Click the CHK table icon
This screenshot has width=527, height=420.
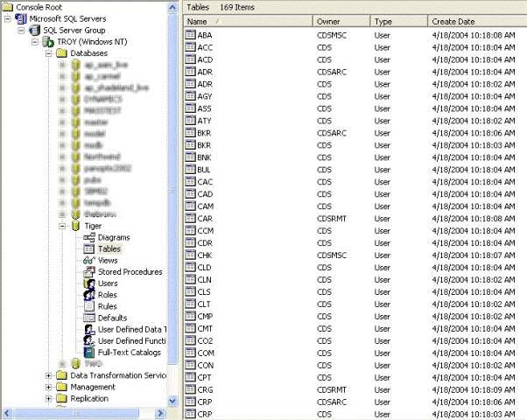(190, 255)
